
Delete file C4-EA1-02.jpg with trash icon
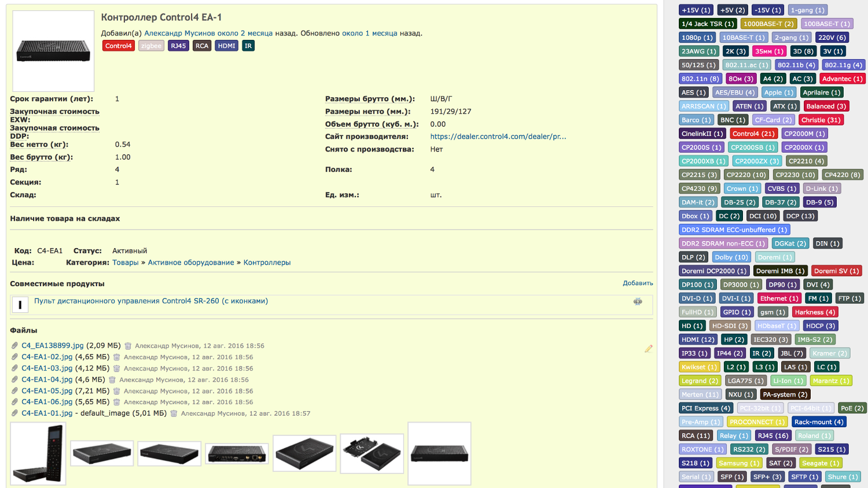(116, 357)
